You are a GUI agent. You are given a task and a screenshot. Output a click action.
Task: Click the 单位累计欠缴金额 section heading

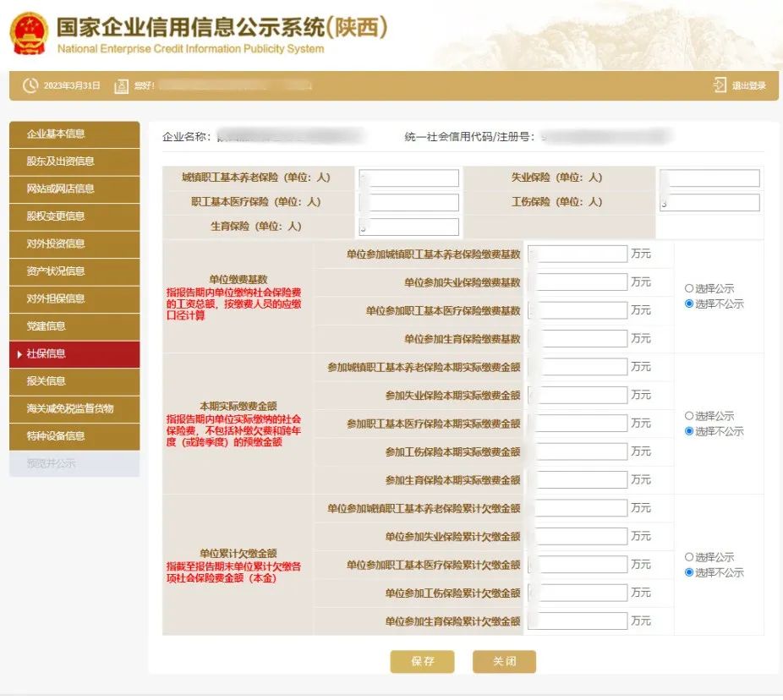pos(238,553)
